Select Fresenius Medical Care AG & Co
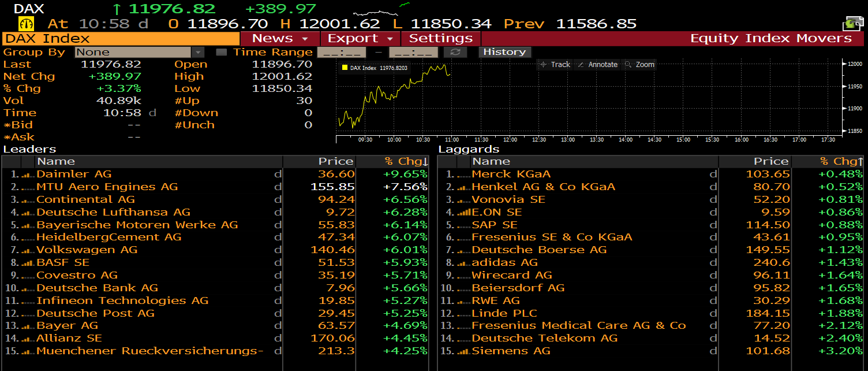868x371 pixels. tap(579, 326)
